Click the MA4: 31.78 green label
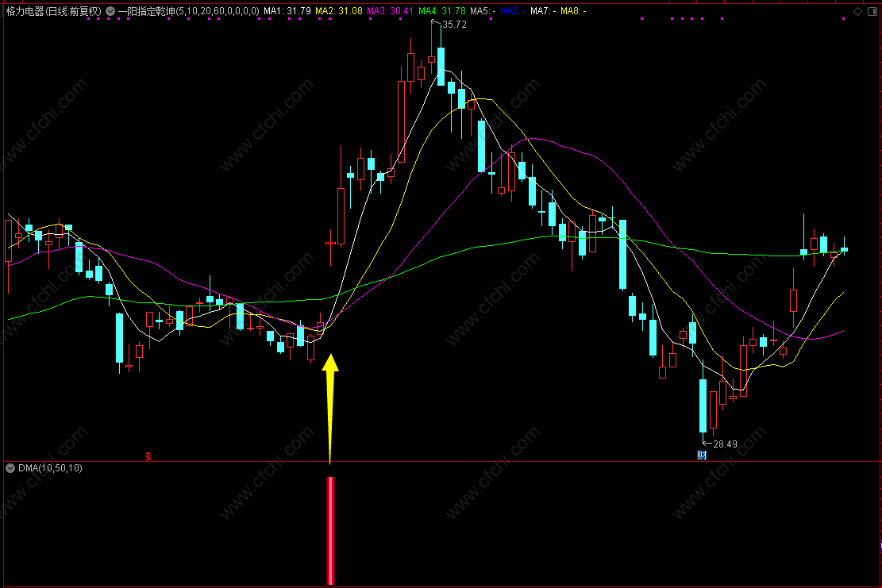 [x=442, y=11]
